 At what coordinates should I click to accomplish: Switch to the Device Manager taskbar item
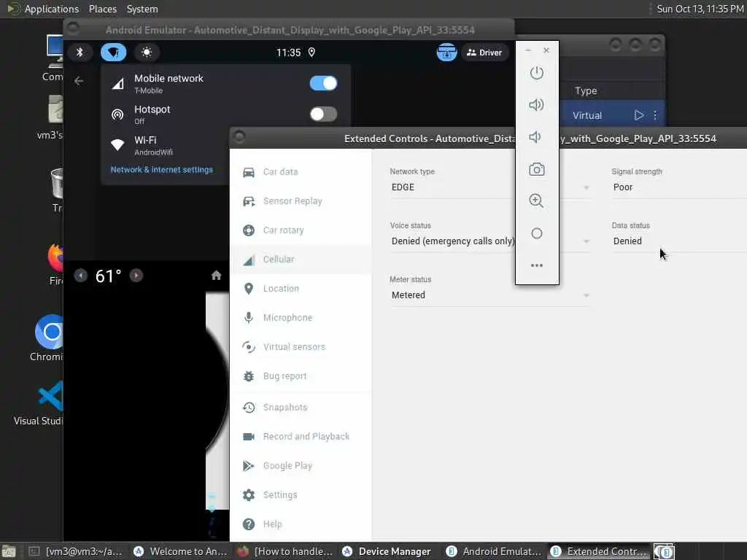click(390, 551)
